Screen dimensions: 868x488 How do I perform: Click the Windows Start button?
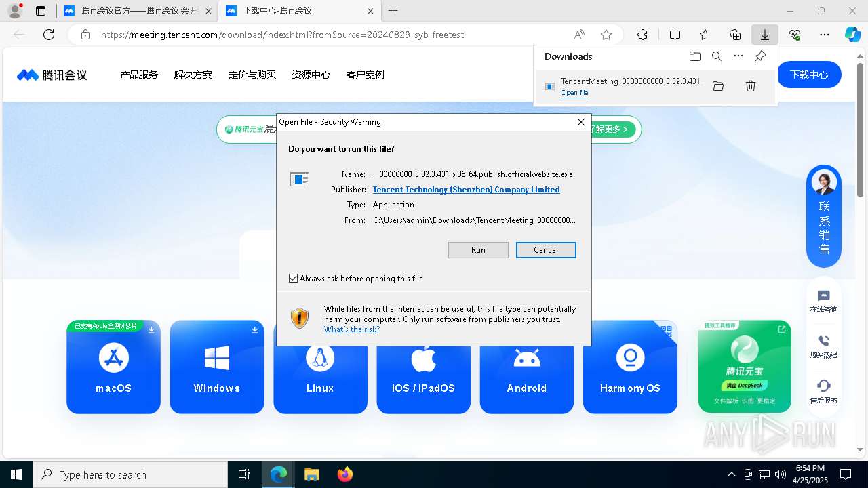(16, 474)
